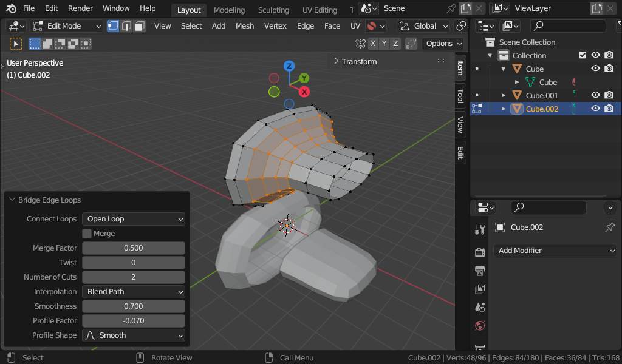Collapse the Collection tree node
This screenshot has width=622, height=364.
click(490, 55)
